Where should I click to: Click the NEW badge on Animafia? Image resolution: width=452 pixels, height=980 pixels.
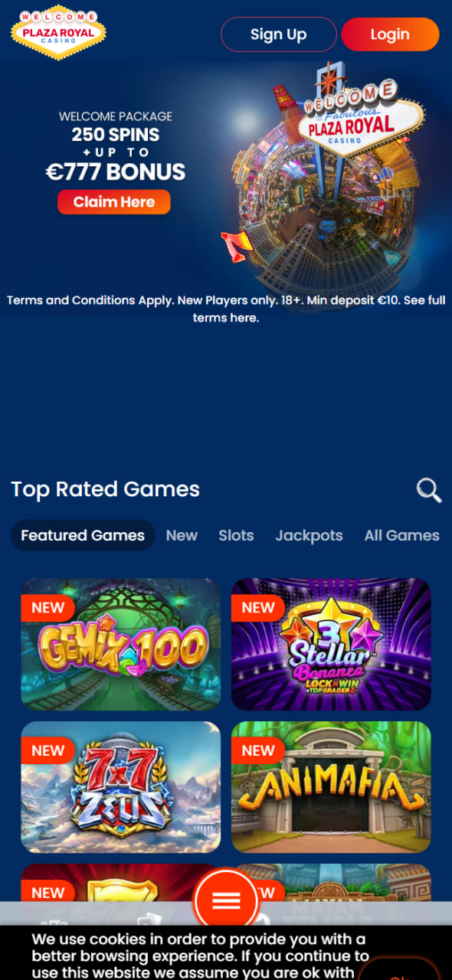click(x=257, y=750)
